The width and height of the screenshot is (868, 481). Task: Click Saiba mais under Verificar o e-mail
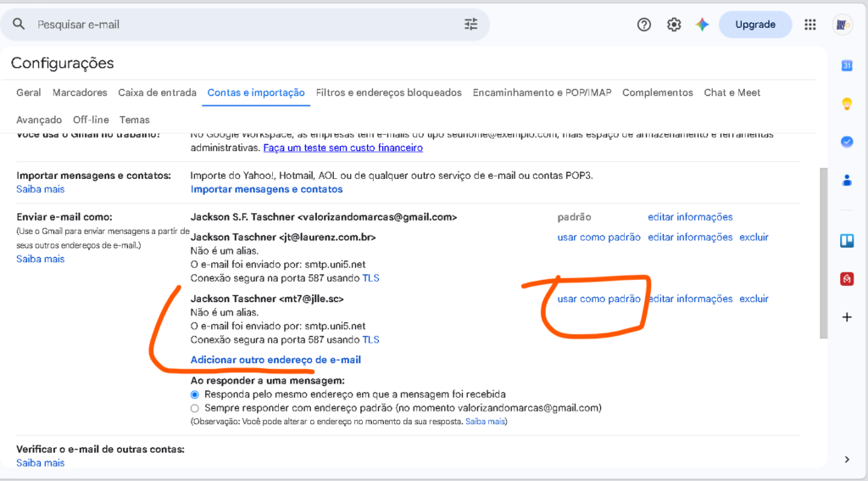tap(41, 462)
